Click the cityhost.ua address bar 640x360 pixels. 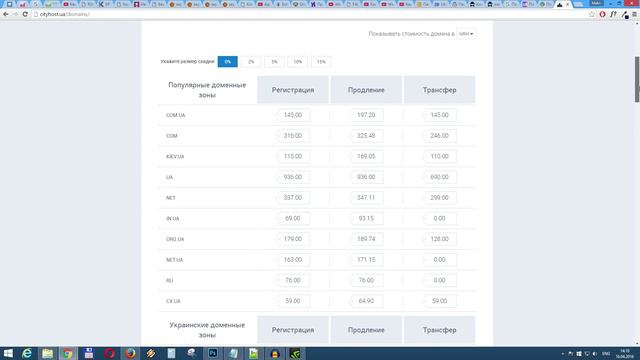click(310, 14)
